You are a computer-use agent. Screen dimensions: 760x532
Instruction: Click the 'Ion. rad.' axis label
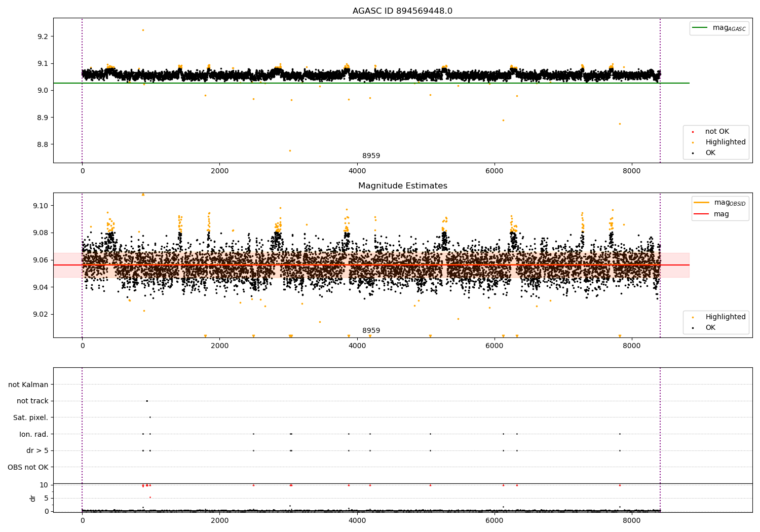click(x=34, y=434)
